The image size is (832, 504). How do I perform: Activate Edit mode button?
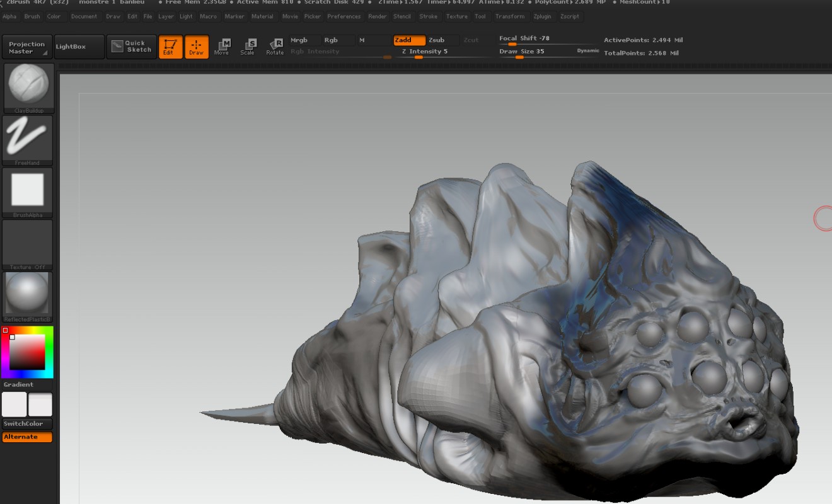(170, 47)
